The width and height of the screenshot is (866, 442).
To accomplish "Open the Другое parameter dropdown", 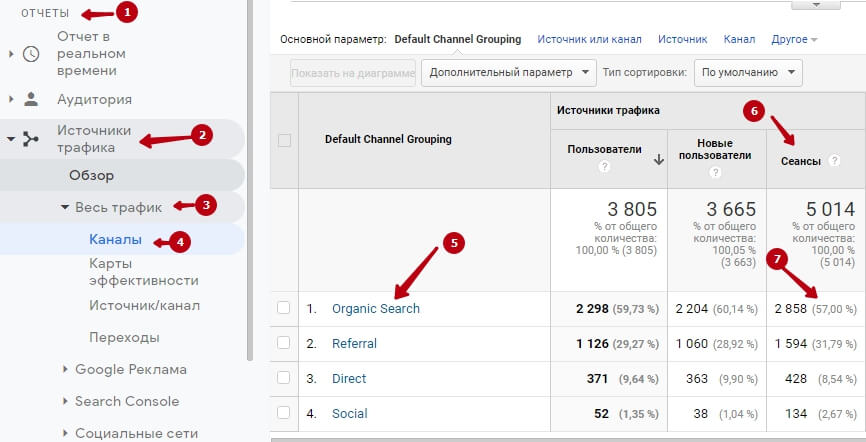I will [x=794, y=39].
